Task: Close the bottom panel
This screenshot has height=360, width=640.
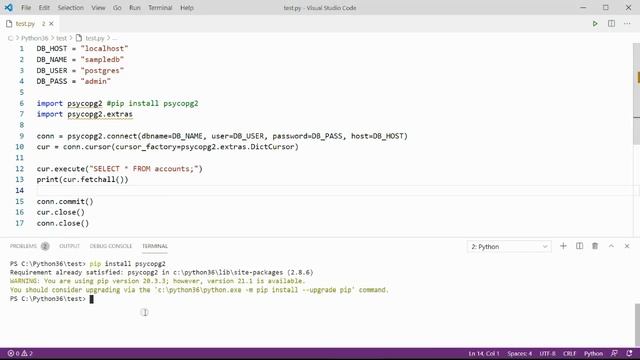Action: 627,246
